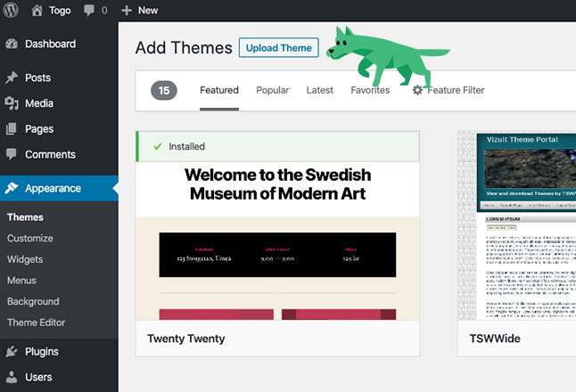Image resolution: width=576 pixels, height=392 pixels.
Task: Click the TSWWide theme screenshot
Action: coord(517,225)
